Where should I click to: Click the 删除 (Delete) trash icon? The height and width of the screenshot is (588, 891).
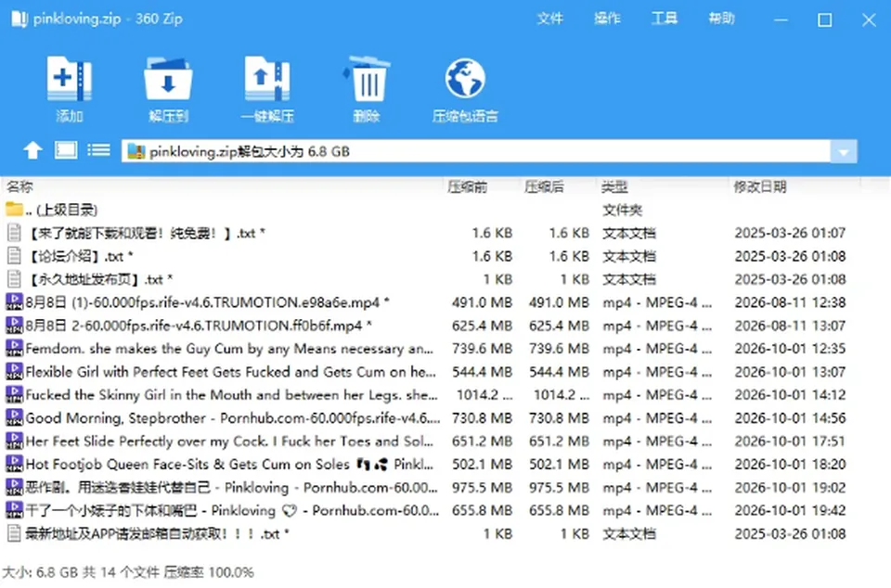pyautogui.click(x=367, y=80)
